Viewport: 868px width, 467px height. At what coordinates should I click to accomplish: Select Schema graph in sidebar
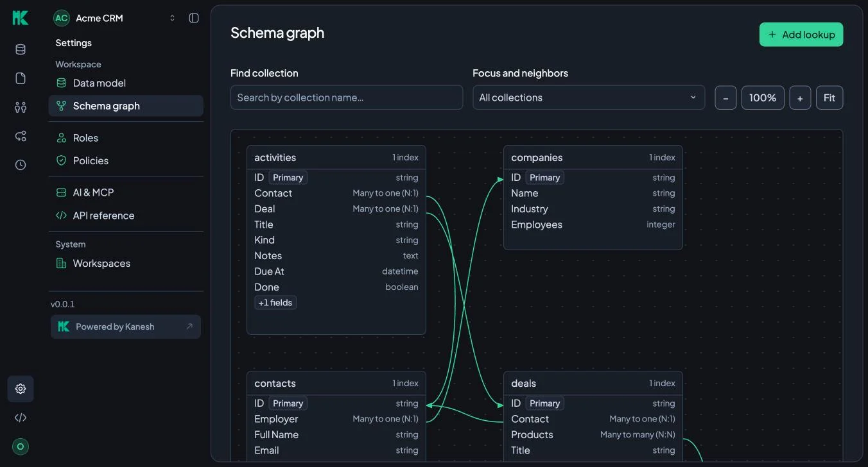tap(126, 106)
